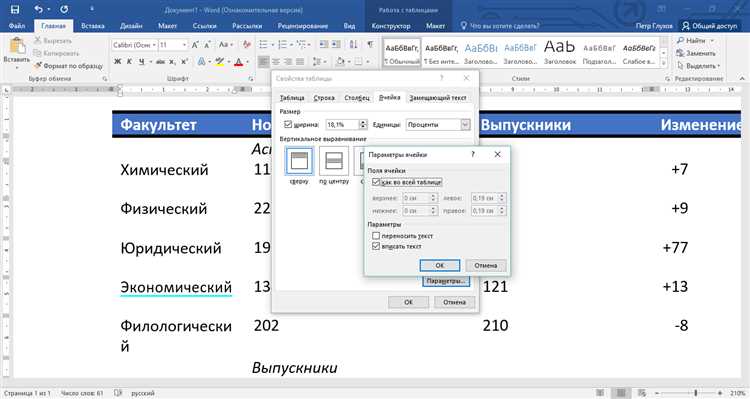Screen dimensions: 750x399
Task: Click the text highlight color swatch
Action: [220, 62]
